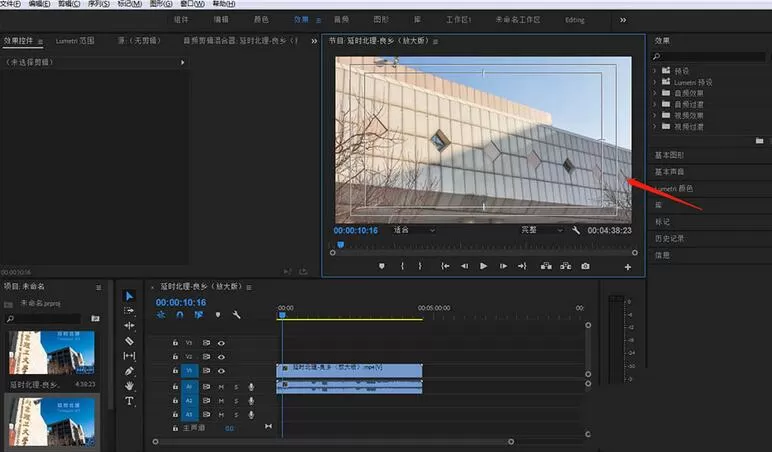
Task: Toggle A1 track targeting
Action: coord(189,387)
